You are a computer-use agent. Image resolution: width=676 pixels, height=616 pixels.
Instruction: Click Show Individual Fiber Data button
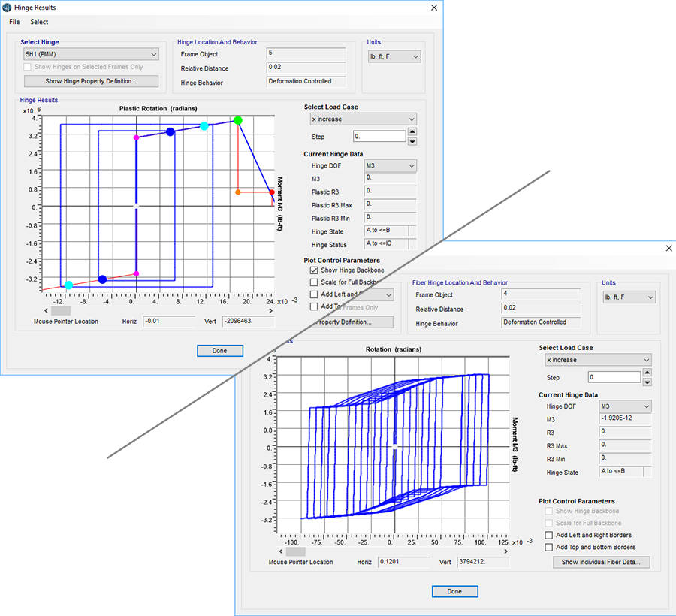point(601,562)
